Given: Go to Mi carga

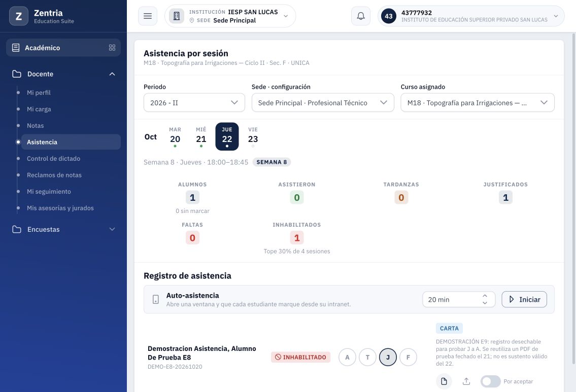Looking at the screenshot, I should [39, 109].
